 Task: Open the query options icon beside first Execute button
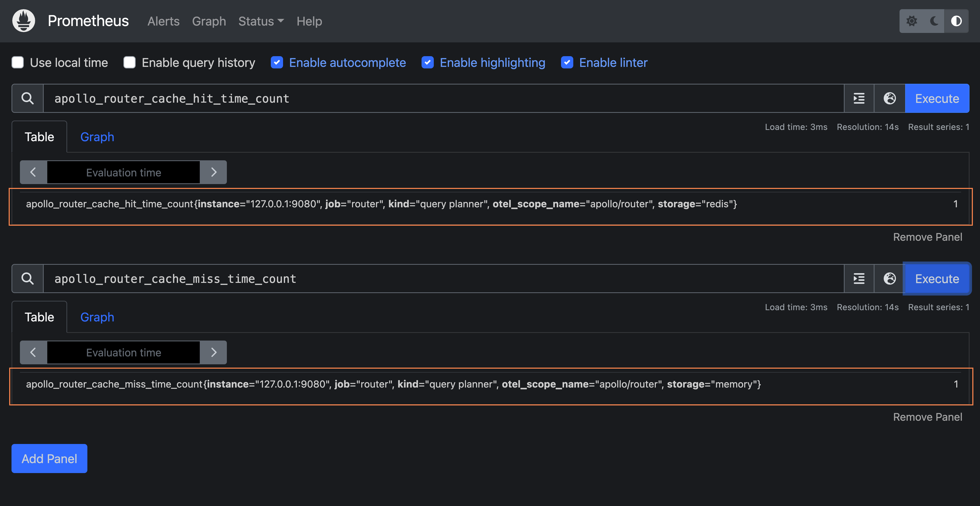(x=859, y=99)
